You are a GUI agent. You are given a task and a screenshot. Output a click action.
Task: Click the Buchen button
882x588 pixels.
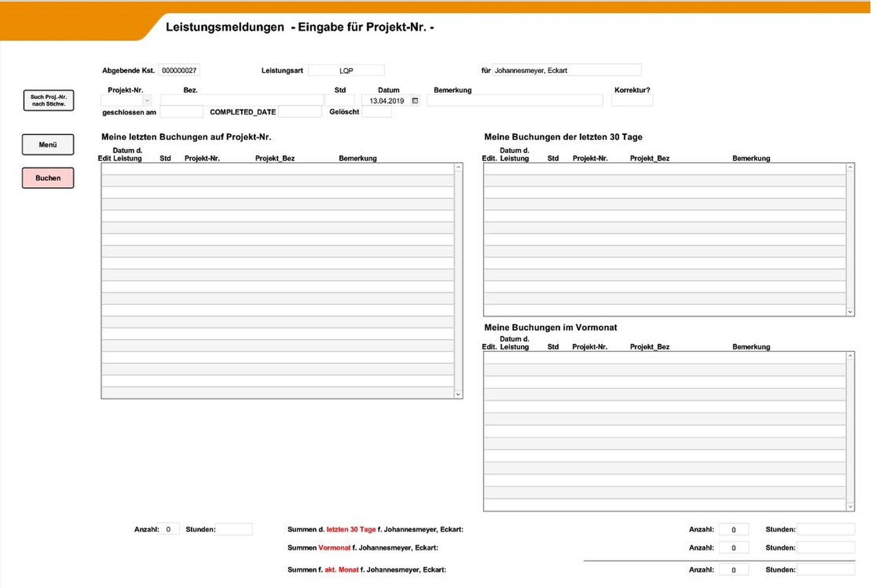point(48,178)
